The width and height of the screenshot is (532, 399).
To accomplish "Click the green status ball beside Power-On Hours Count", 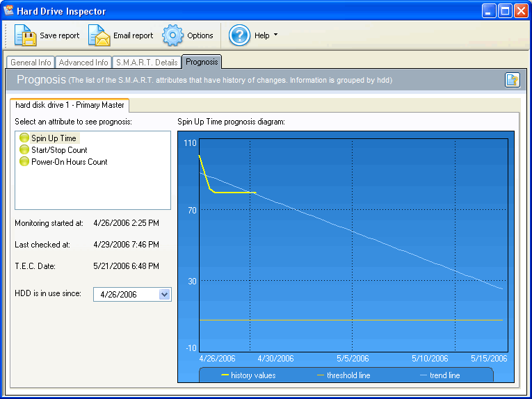I will pos(24,161).
